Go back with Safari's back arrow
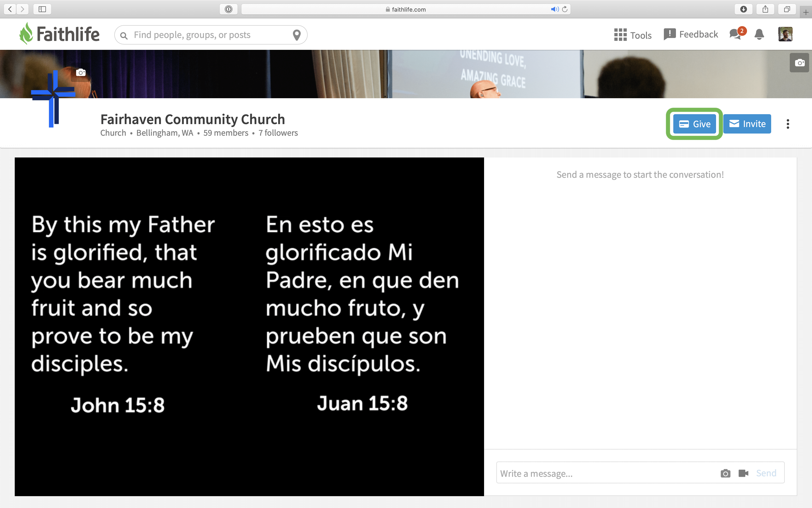 tap(10, 9)
